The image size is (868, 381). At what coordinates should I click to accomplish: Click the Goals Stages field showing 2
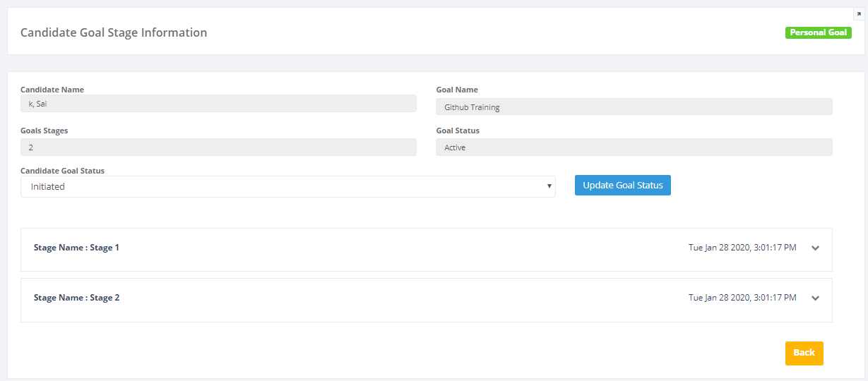coord(218,147)
